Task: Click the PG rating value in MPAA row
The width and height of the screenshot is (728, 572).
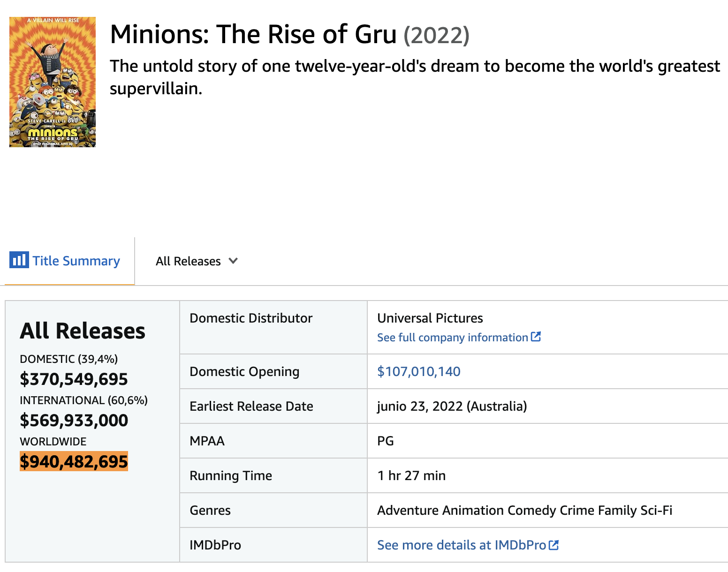Action: pyautogui.click(x=386, y=441)
